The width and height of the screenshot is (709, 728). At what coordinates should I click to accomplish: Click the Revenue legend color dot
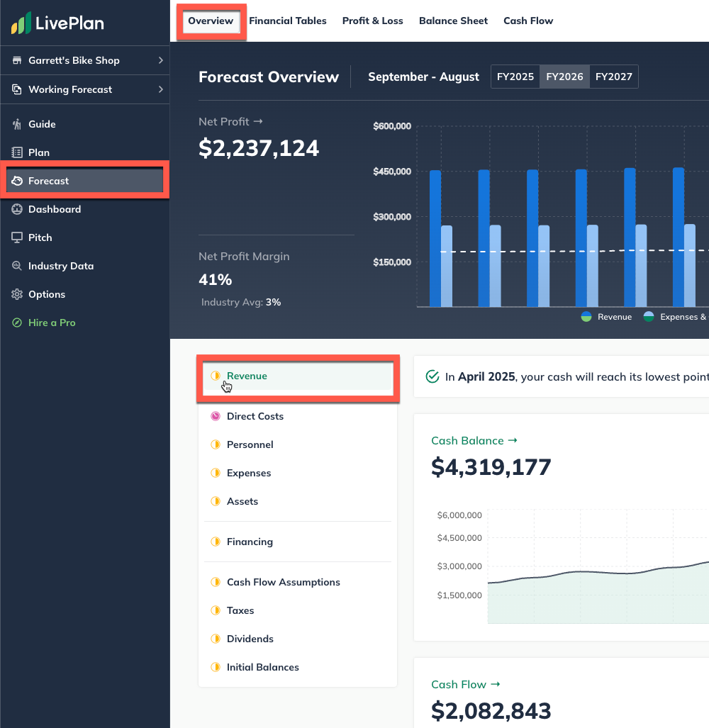click(586, 317)
